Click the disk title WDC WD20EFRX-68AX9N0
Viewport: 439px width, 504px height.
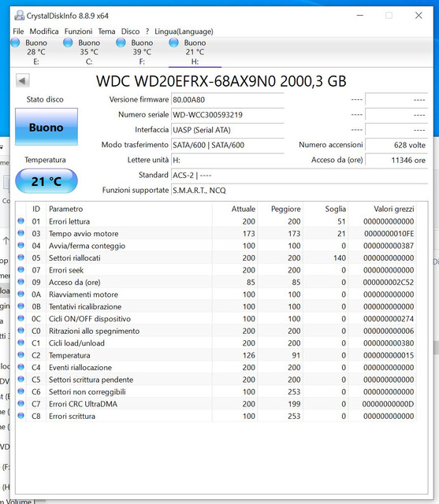[221, 81]
